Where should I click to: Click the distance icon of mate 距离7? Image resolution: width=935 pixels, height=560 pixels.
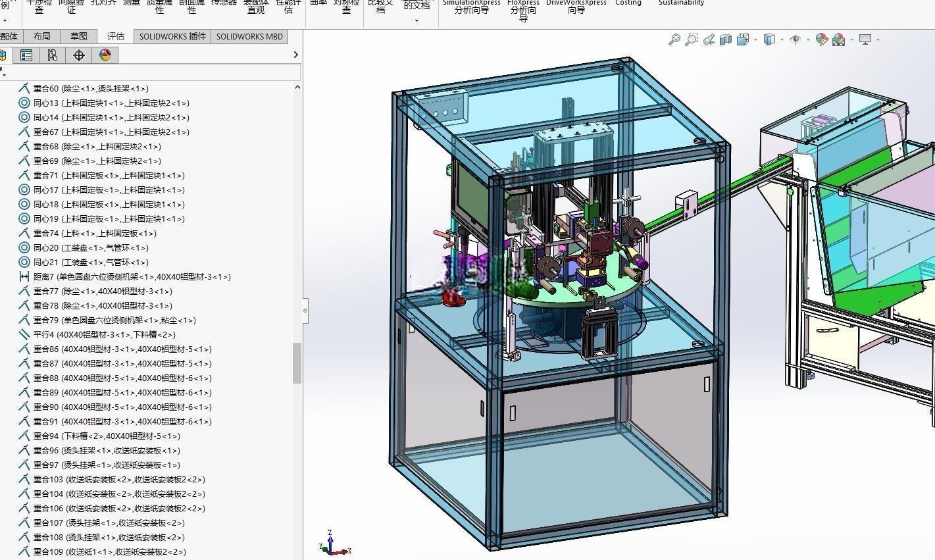click(x=24, y=276)
